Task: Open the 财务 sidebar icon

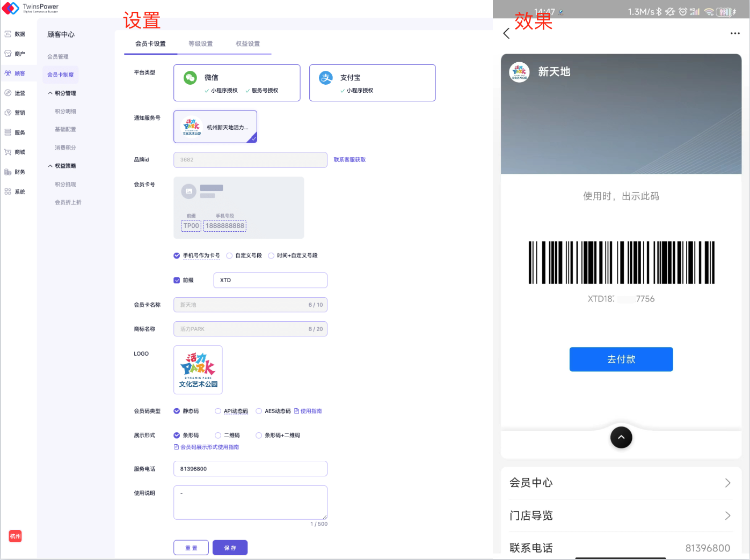Action: pyautogui.click(x=8, y=172)
